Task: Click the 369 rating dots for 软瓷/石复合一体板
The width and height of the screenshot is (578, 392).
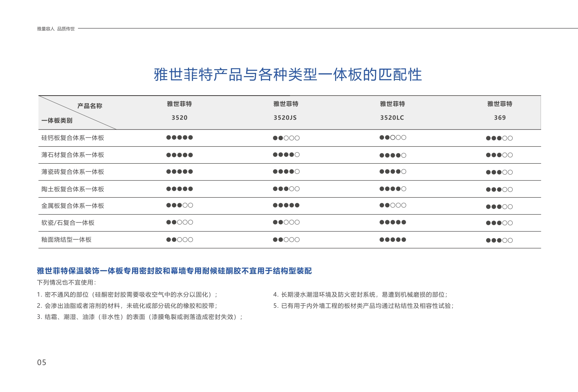Action: point(499,223)
